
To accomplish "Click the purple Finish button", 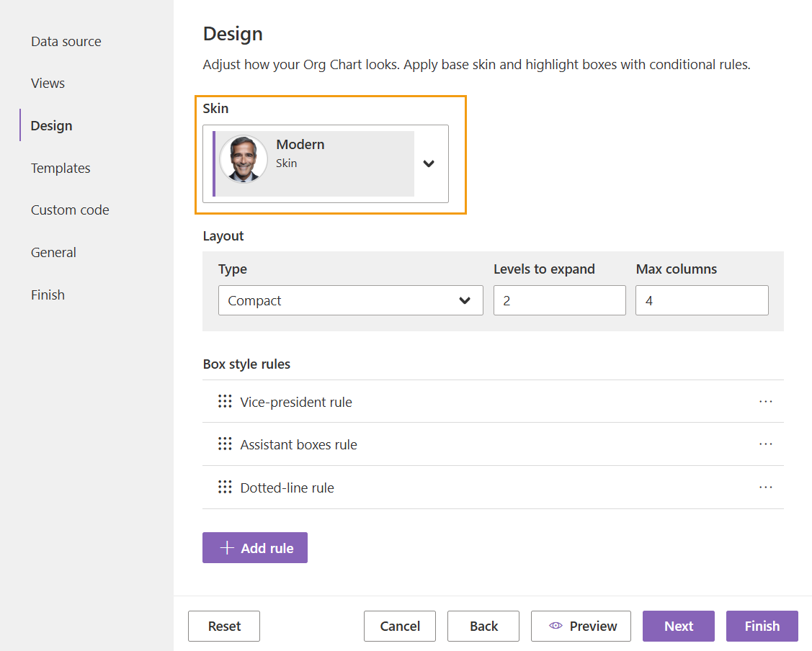I will click(762, 627).
